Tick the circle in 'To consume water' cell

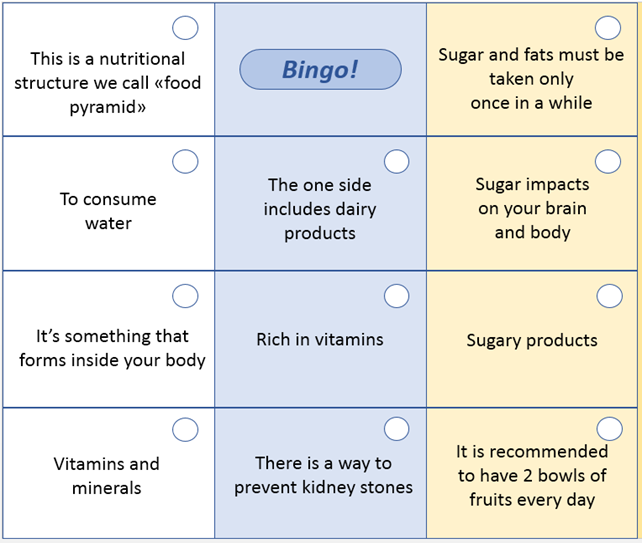tap(185, 161)
